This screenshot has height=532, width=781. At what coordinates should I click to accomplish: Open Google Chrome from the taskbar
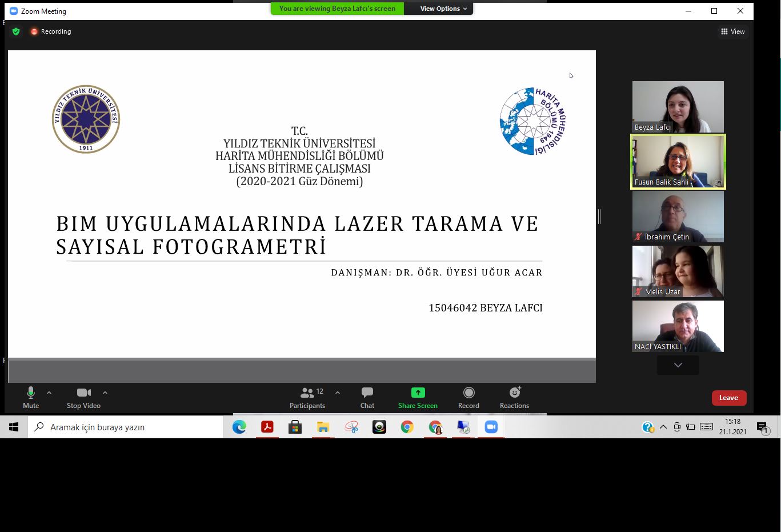click(407, 427)
